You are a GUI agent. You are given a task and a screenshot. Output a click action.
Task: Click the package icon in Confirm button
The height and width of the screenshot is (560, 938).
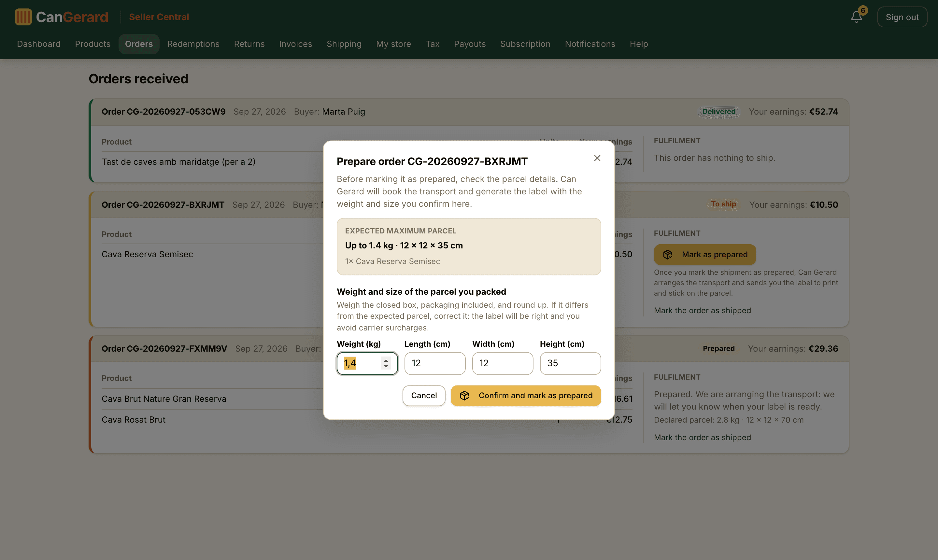464,396
